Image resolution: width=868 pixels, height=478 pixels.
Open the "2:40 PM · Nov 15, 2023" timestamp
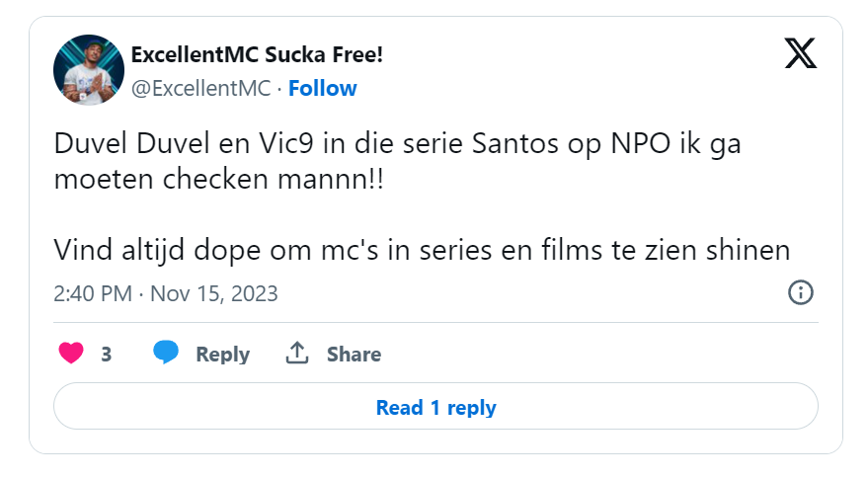click(166, 293)
